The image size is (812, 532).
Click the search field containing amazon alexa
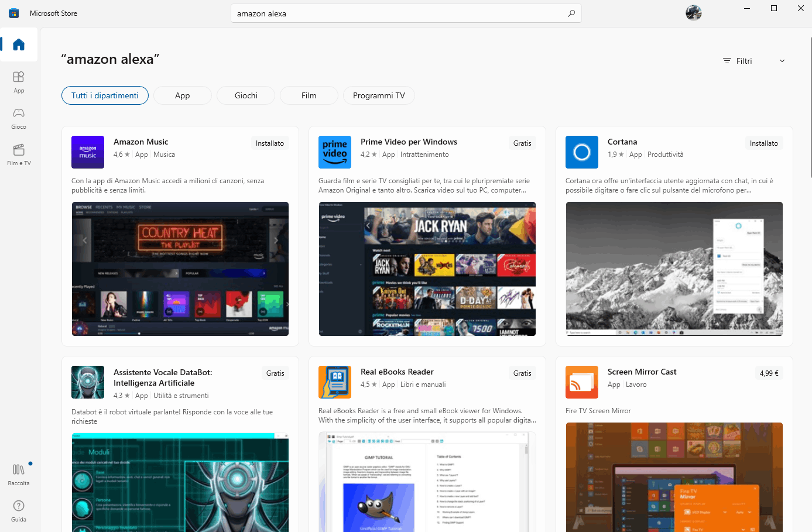tap(406, 13)
